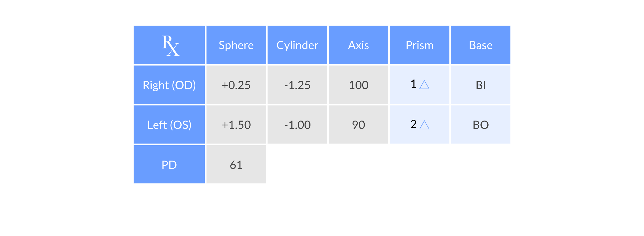Select the right eye axis value 100
The height and width of the screenshot is (236, 644).
point(358,85)
